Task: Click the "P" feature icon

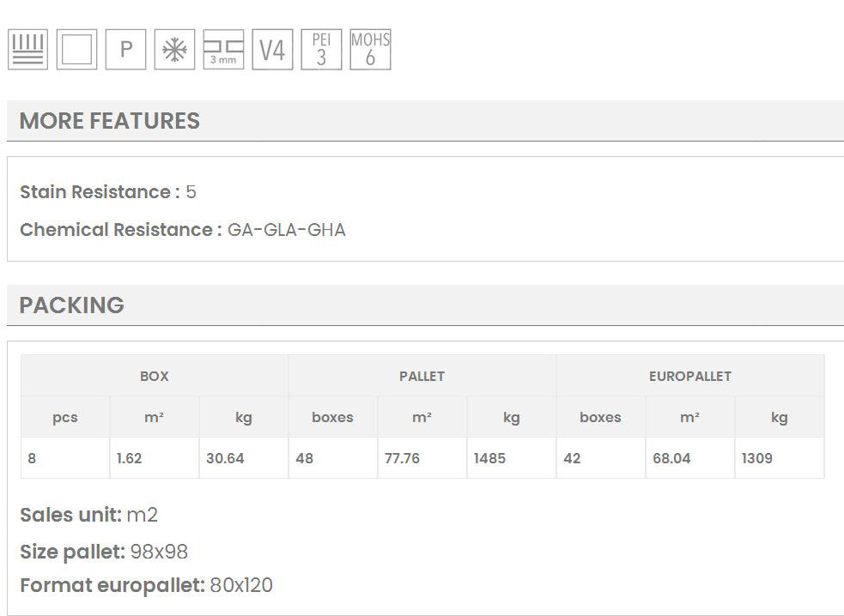Action: (125, 50)
